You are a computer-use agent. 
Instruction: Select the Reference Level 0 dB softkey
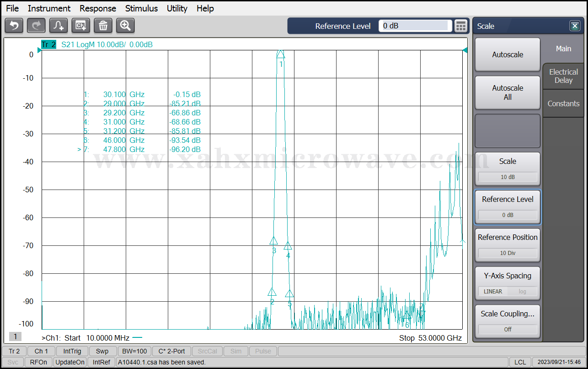508,207
